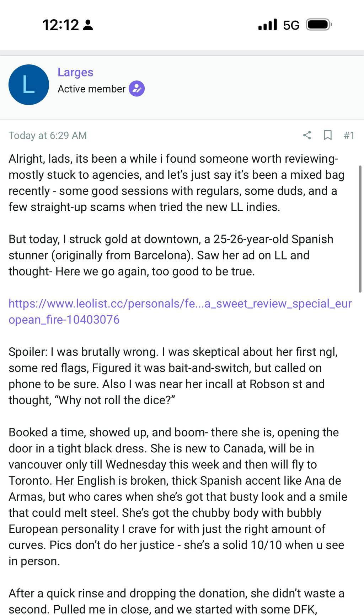Tap the paragraph starting 'But today'
Image resolution: width=364 pixels, height=616 pixels.
pos(171,255)
